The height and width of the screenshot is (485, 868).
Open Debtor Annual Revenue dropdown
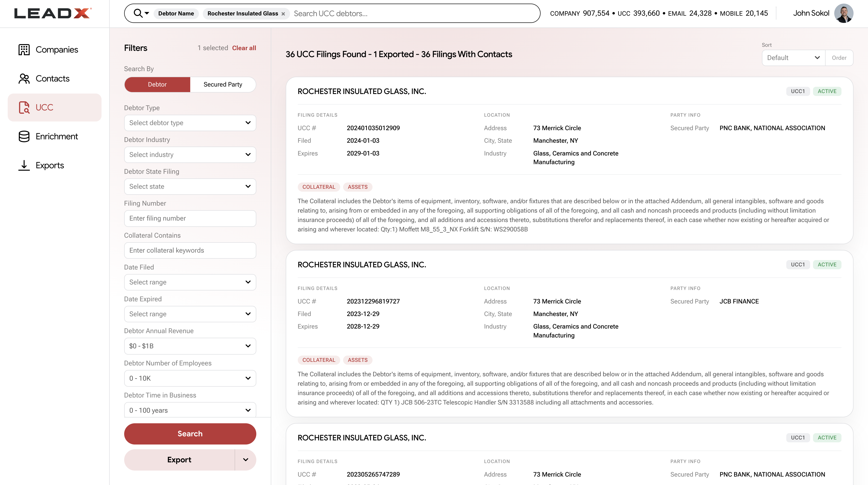click(190, 346)
